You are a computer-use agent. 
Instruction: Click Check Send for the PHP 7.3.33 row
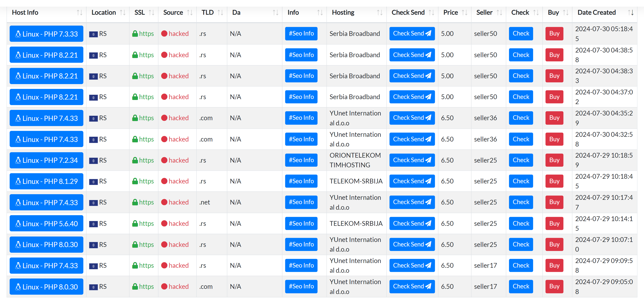(412, 34)
